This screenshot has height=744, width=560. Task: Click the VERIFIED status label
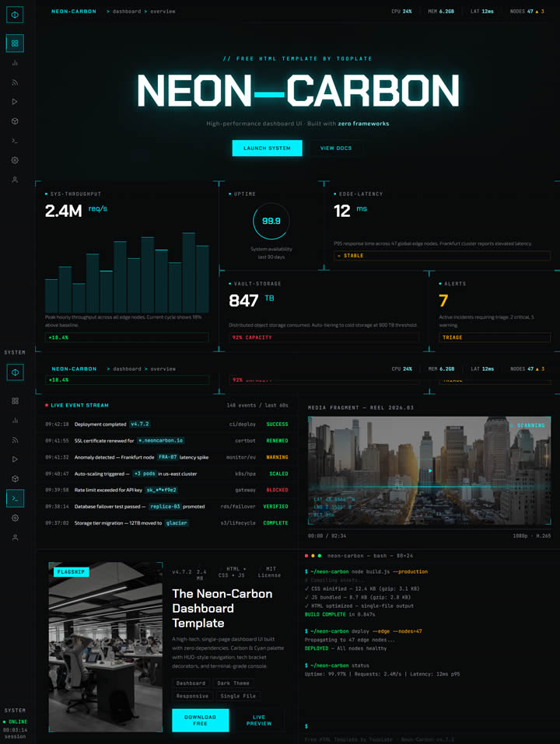pos(276,507)
